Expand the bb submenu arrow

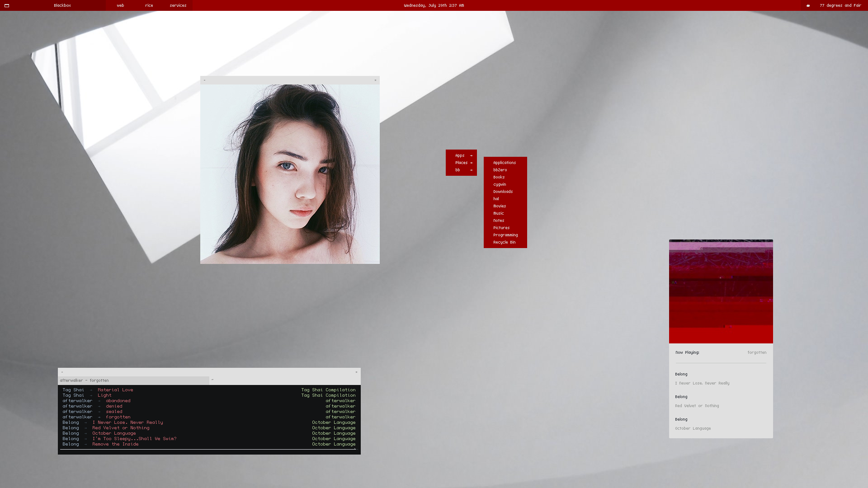[x=471, y=170]
